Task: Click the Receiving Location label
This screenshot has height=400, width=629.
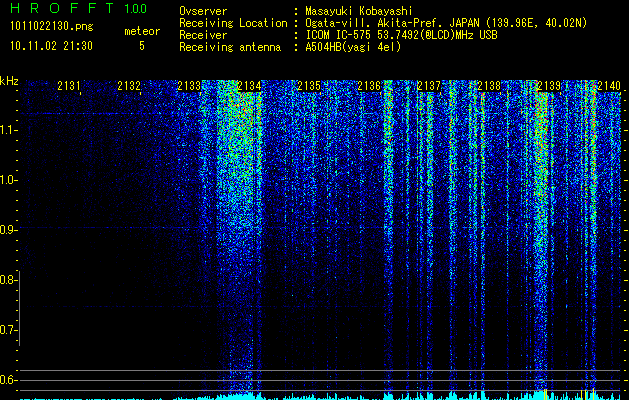Action: coord(233,23)
